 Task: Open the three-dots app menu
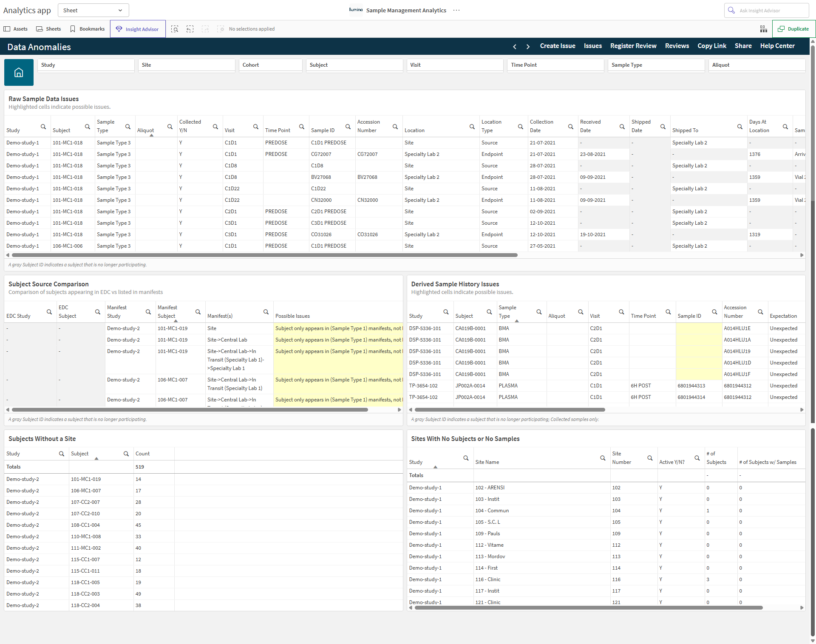[456, 10]
